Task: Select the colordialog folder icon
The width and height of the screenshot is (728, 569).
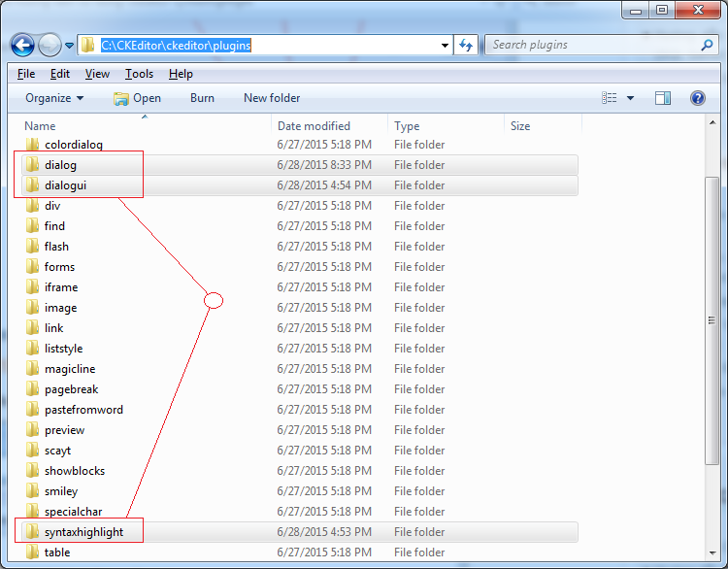Action: [32, 145]
